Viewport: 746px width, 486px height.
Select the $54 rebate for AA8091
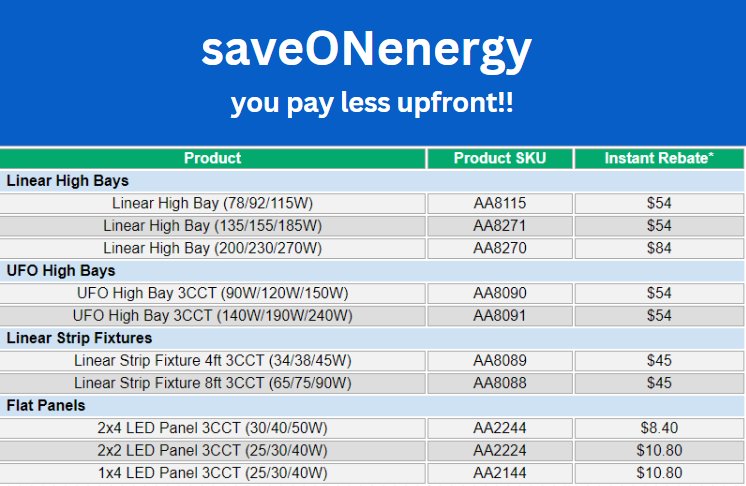659,316
